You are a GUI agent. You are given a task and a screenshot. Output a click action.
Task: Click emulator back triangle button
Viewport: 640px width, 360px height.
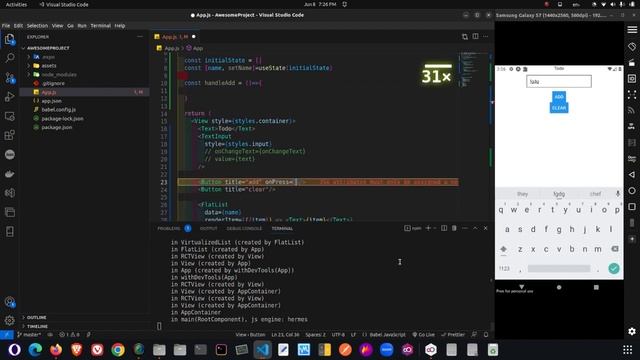click(x=632, y=175)
